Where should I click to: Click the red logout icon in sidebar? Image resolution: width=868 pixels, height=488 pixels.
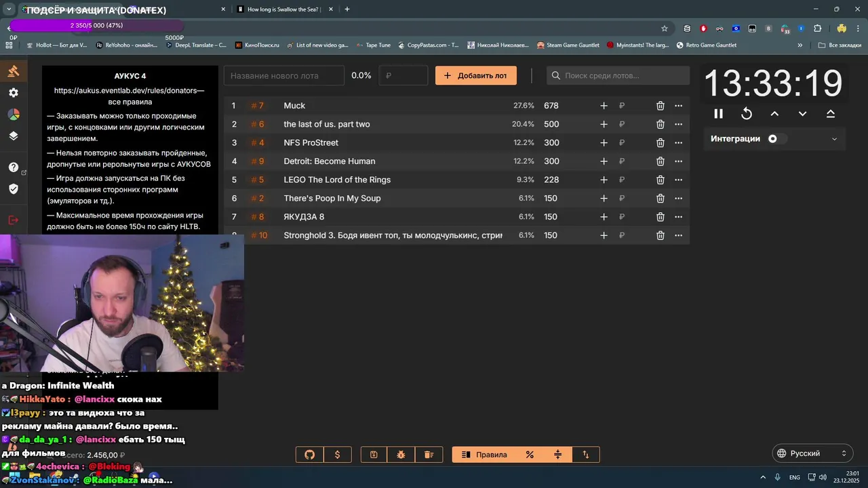[14, 220]
